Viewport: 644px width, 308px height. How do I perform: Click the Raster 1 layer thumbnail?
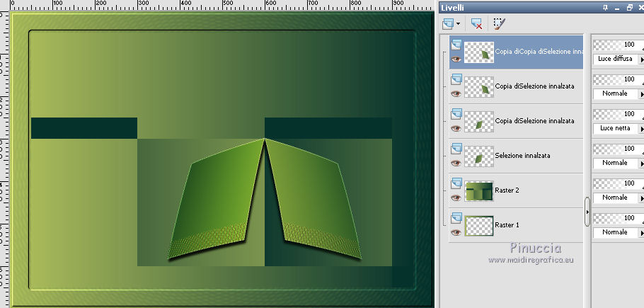479,225
